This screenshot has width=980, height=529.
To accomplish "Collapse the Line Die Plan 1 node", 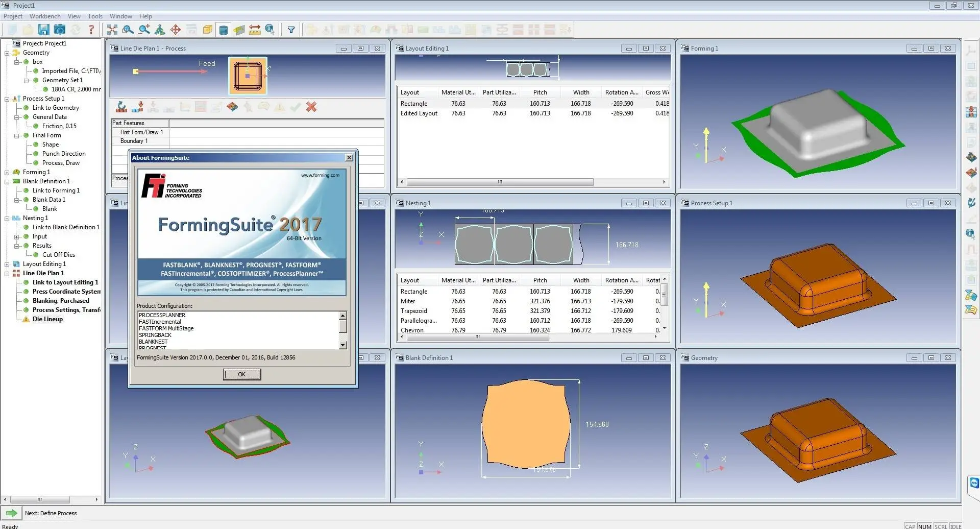I will [7, 273].
